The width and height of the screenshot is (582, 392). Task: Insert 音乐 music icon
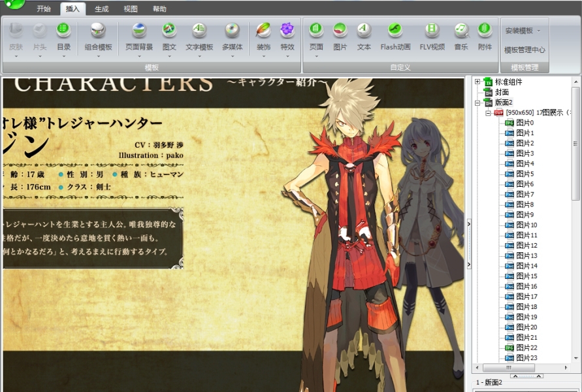[461, 29]
